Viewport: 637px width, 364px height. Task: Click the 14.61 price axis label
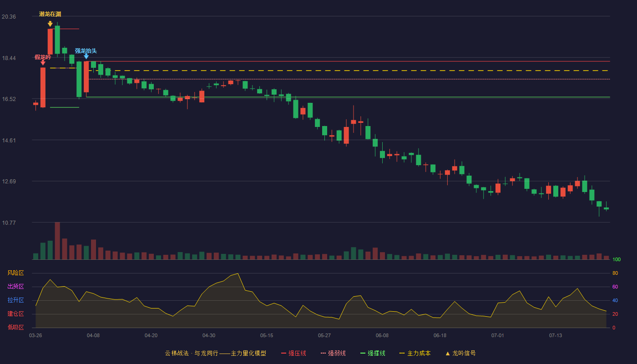point(9,141)
